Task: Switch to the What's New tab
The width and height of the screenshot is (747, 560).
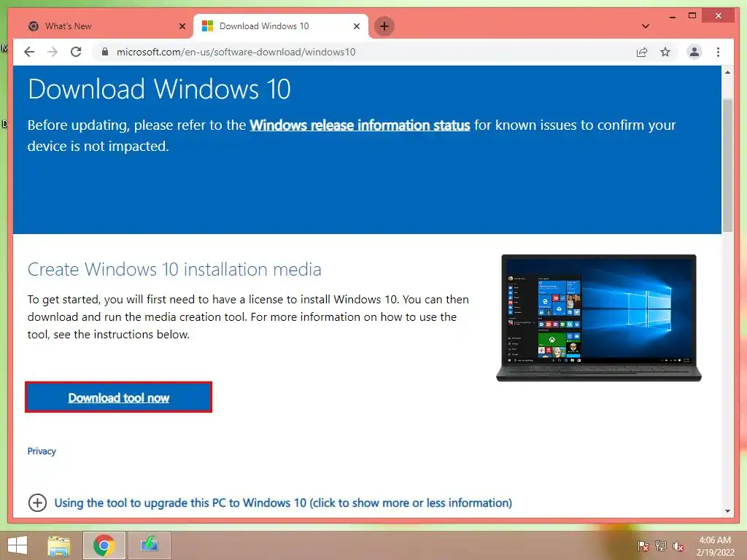Action: coord(104,26)
